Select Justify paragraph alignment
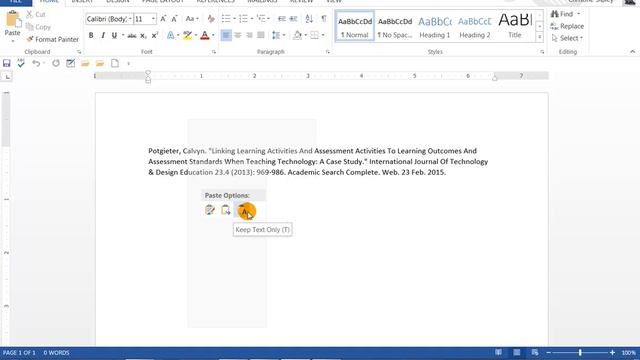 (260, 36)
